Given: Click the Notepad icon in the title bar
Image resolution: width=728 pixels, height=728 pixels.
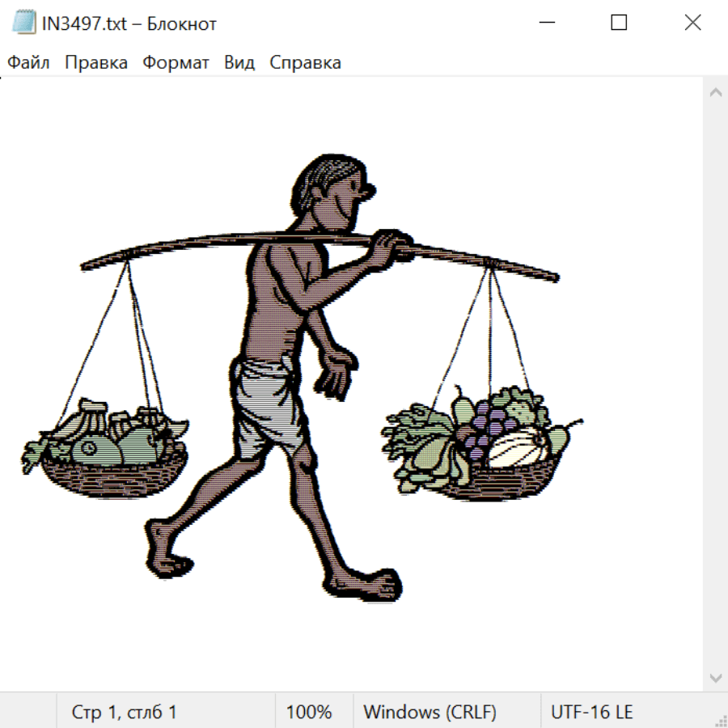Looking at the screenshot, I should [24, 23].
